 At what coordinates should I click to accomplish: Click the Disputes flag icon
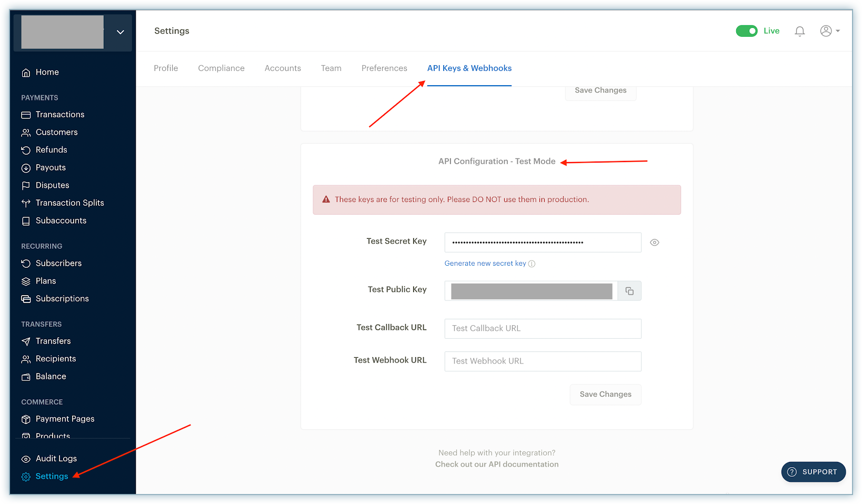click(26, 186)
